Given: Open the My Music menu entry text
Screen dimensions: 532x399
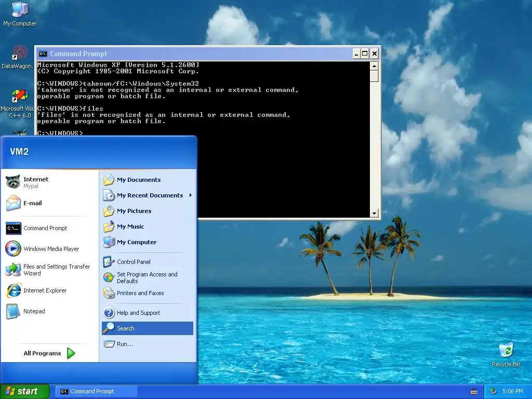Looking at the screenshot, I should [x=130, y=227].
